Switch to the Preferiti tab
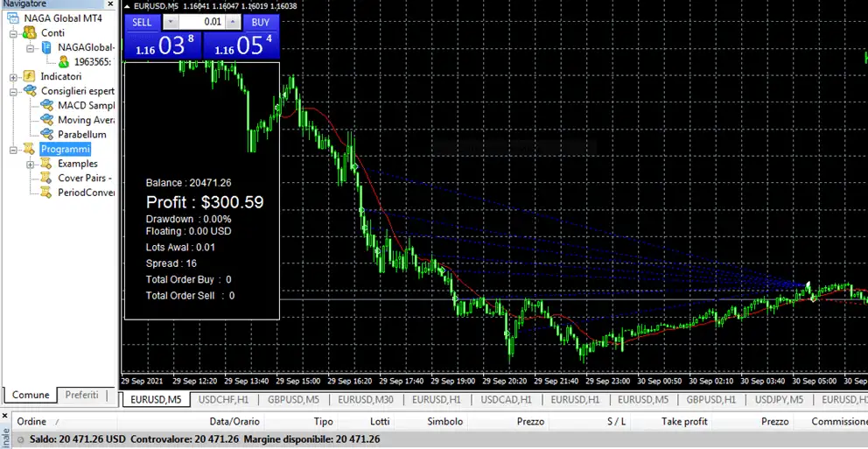This screenshot has width=868, height=449. click(81, 395)
